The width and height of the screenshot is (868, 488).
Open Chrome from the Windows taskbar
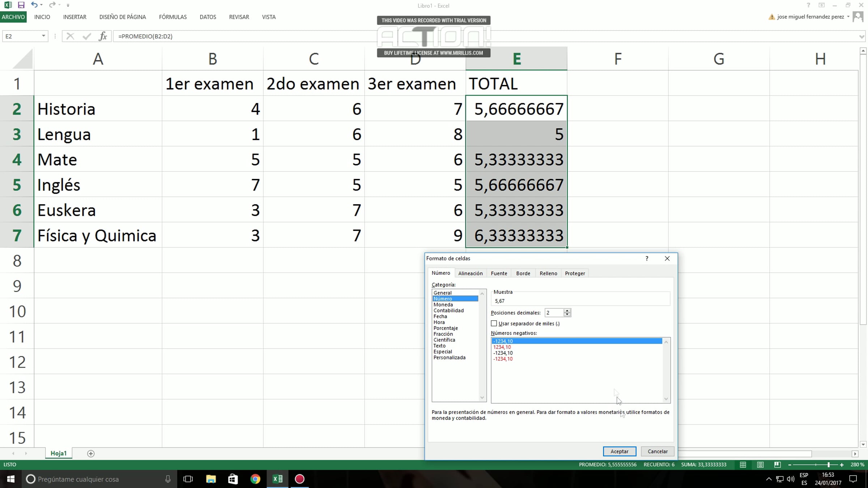(255, 479)
